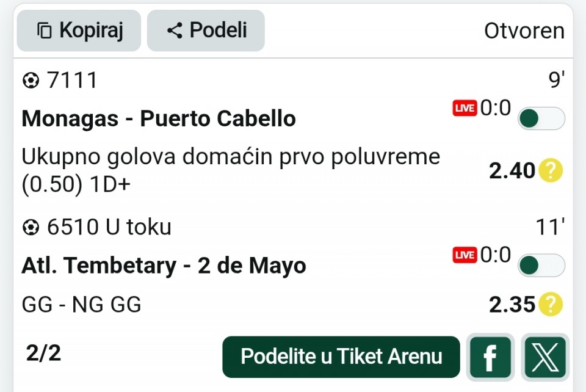Open the Monagas - Puerto Cabello match
586x392 pixels.
[x=159, y=118]
